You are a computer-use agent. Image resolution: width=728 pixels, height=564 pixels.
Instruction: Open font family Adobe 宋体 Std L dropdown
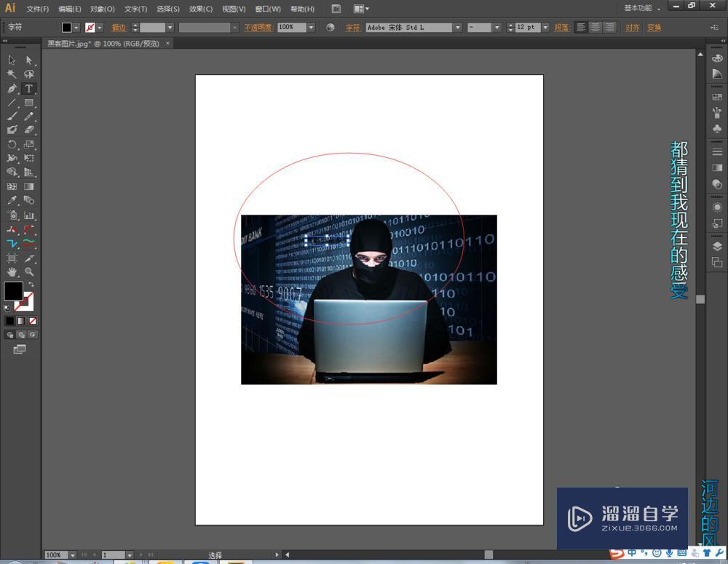click(x=458, y=28)
